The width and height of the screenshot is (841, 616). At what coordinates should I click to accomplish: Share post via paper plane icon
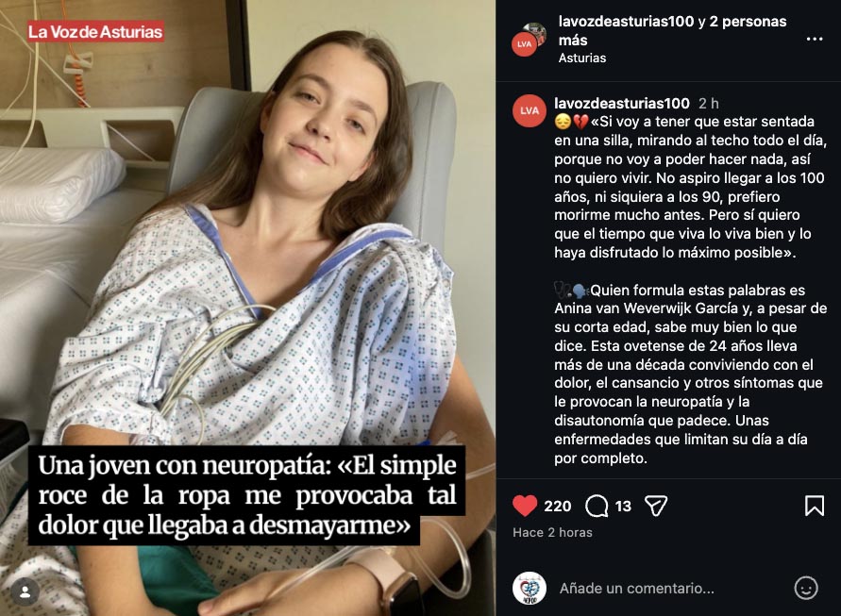tap(655, 506)
